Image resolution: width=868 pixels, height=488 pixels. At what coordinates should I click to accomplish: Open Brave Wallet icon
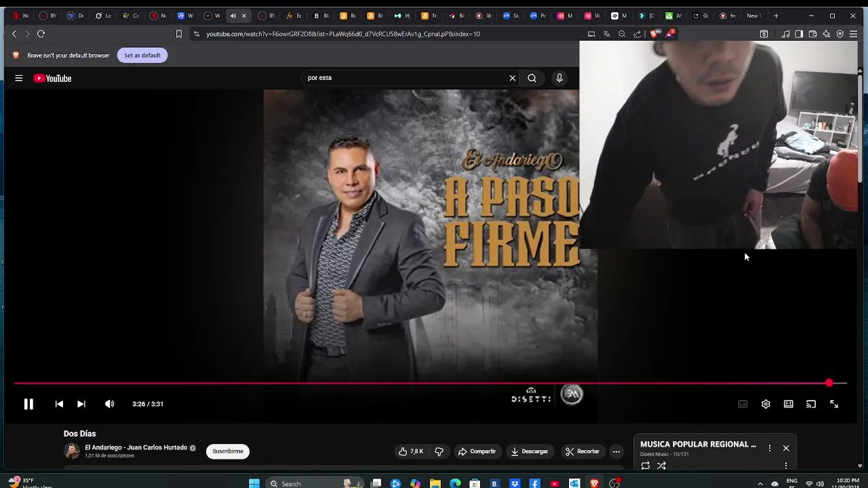pyautogui.click(x=812, y=34)
